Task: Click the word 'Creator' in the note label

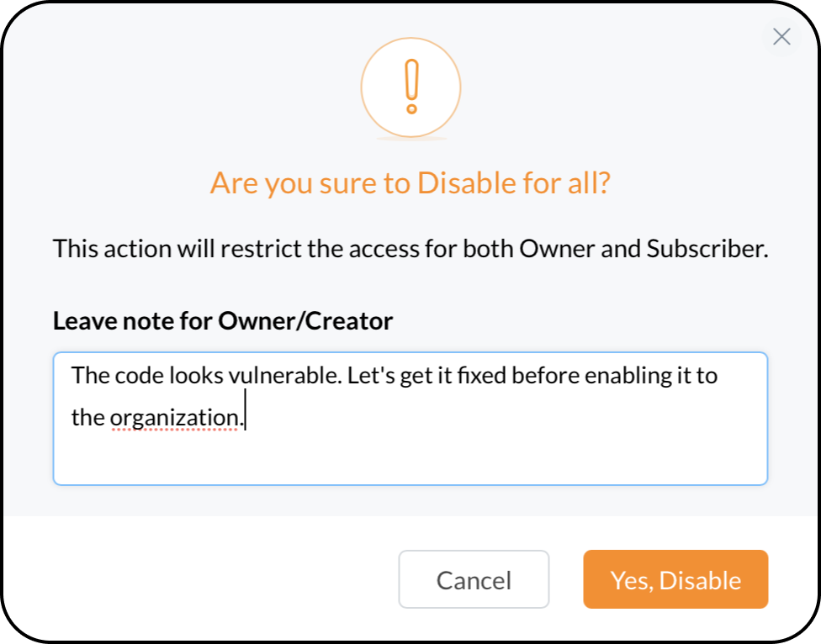Action: point(349,320)
